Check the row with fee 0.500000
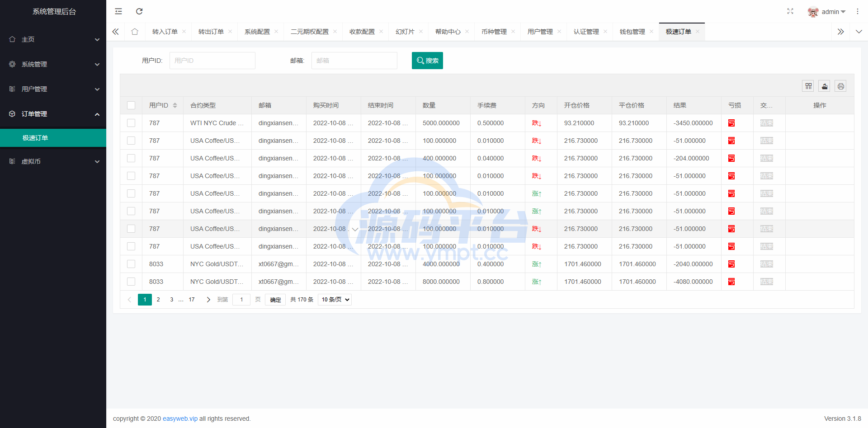 pos(131,123)
